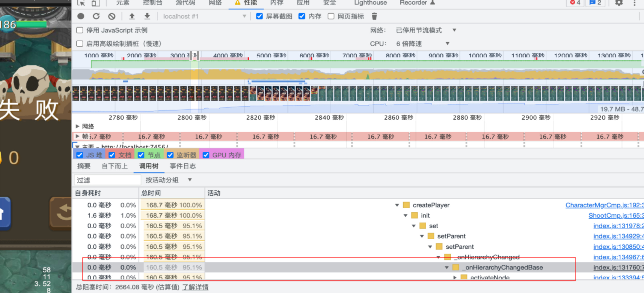644x293 pixels.
Task: Click the inspect element cursor icon
Action: pyautogui.click(x=81, y=3)
